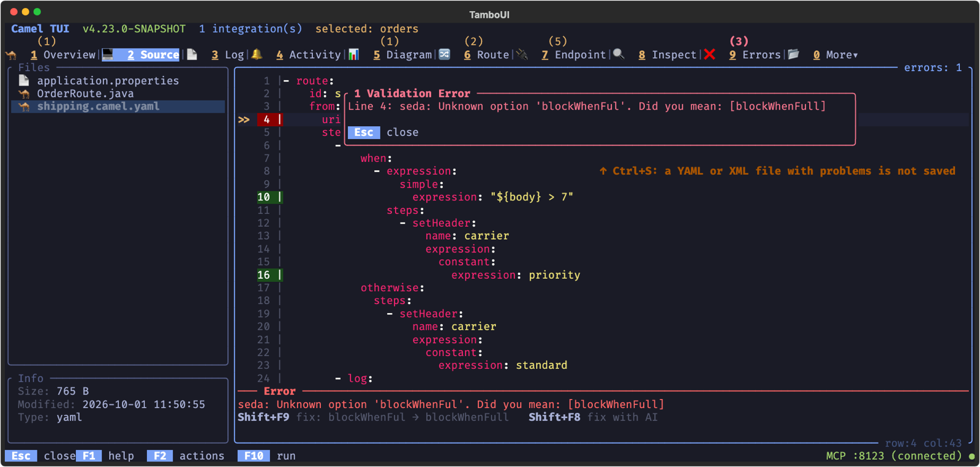
Task: Click the green MCP connection status dot
Action: point(971,456)
